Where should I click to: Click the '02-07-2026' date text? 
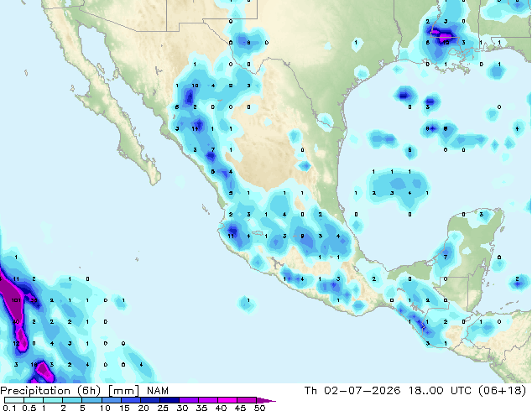(362, 391)
